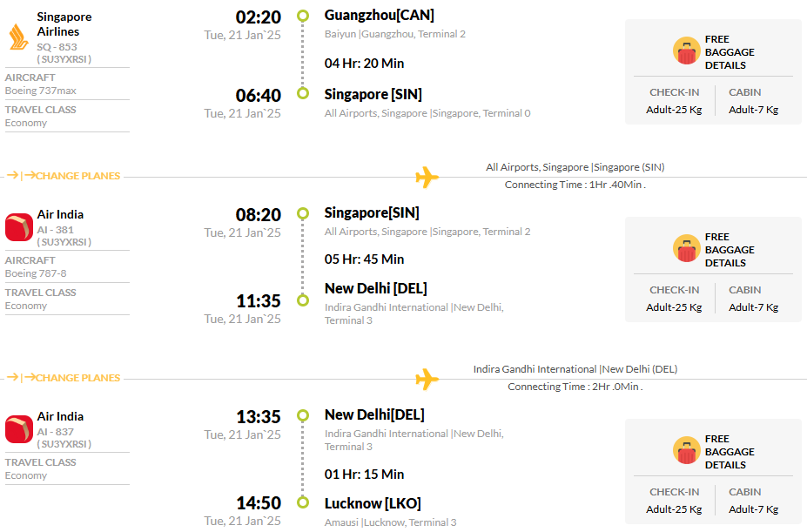This screenshot has width=807, height=532.
Task: Click the New Delhi [DEL] arrival marker circle
Action: [303, 300]
